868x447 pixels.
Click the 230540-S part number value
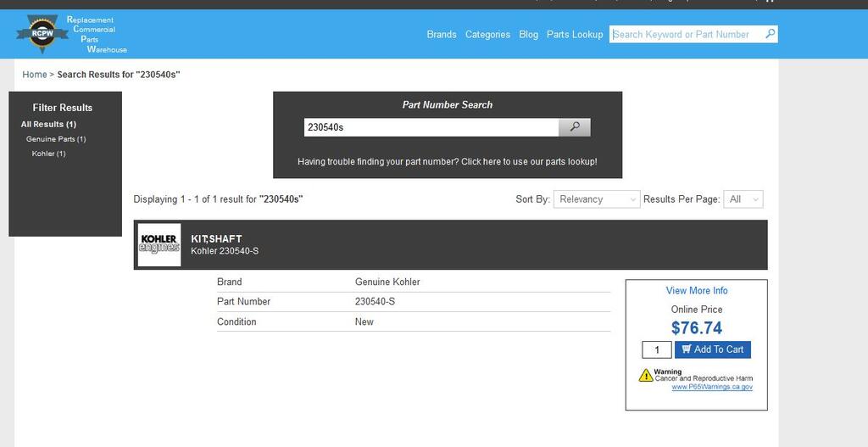click(x=375, y=302)
